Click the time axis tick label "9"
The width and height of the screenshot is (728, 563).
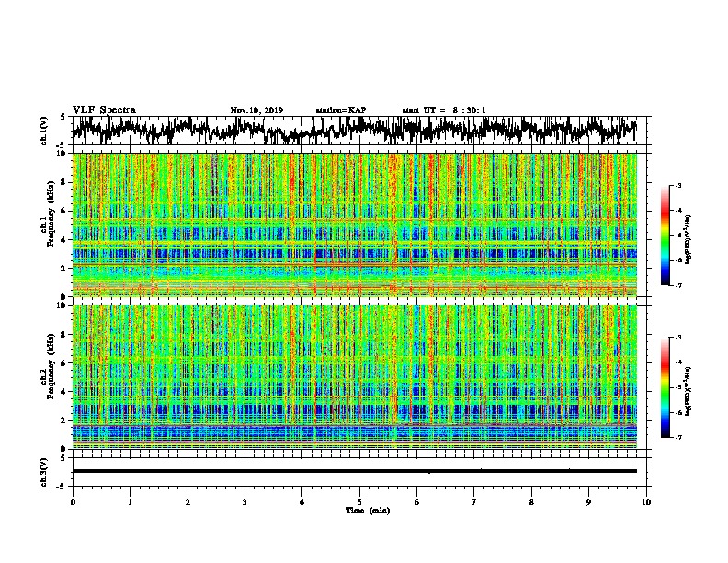588,502
